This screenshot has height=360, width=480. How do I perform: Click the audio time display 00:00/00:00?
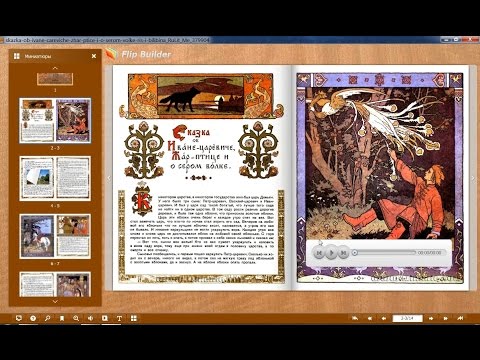(430, 253)
